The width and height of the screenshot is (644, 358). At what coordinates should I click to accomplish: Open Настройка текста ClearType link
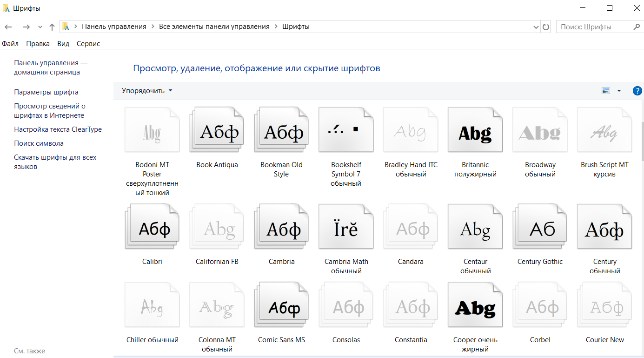(x=58, y=129)
